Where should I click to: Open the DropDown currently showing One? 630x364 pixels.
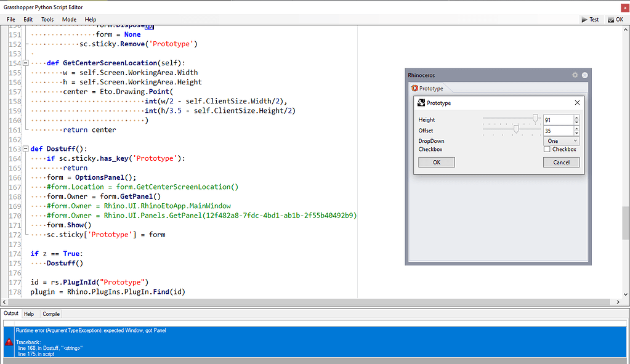tap(561, 140)
